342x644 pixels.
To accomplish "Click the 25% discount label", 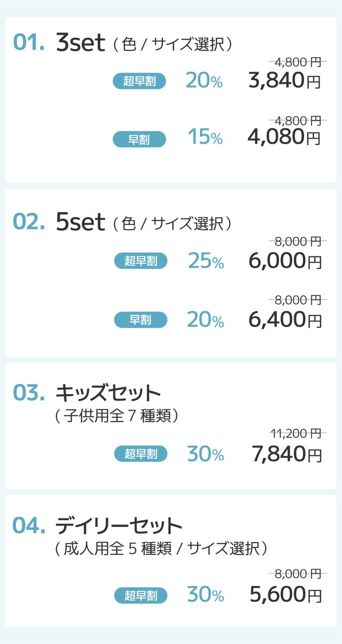I will coord(206,261).
